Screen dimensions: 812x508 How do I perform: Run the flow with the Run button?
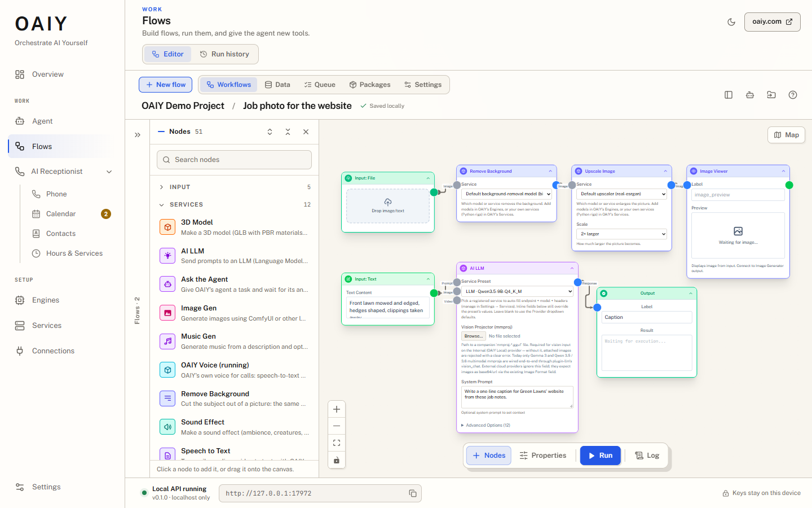(601, 456)
